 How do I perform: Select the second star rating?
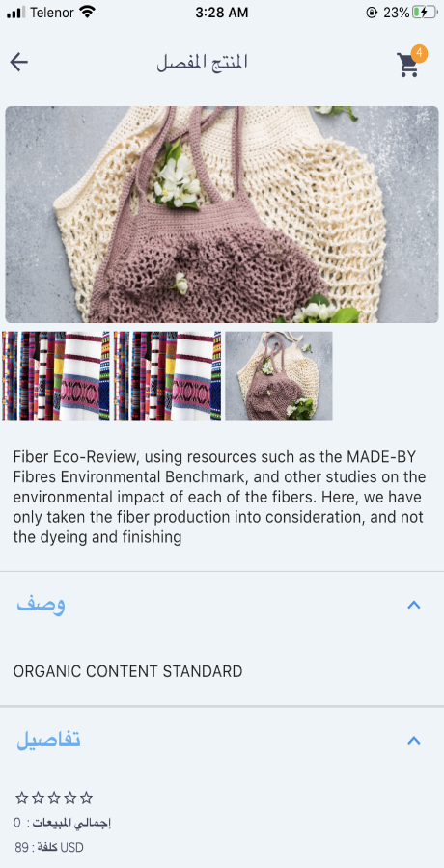38,798
